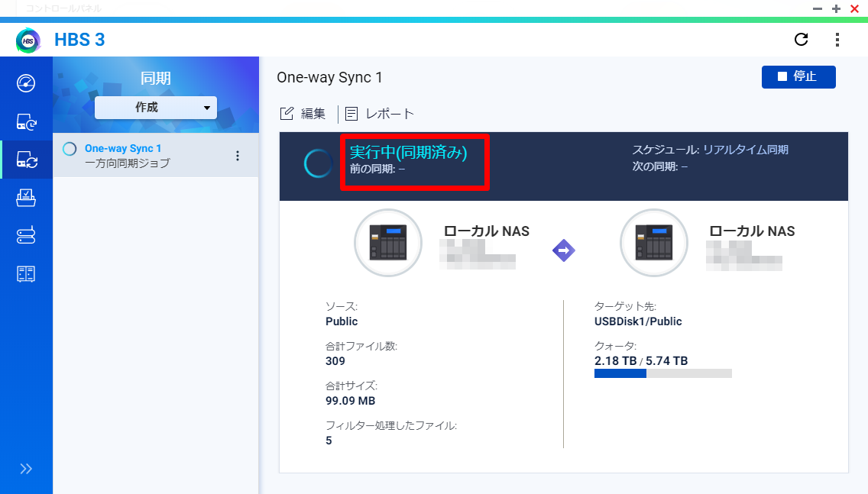This screenshot has width=868, height=494.
Task: Click the job title One-way Sync 1 heading
Action: tap(329, 77)
